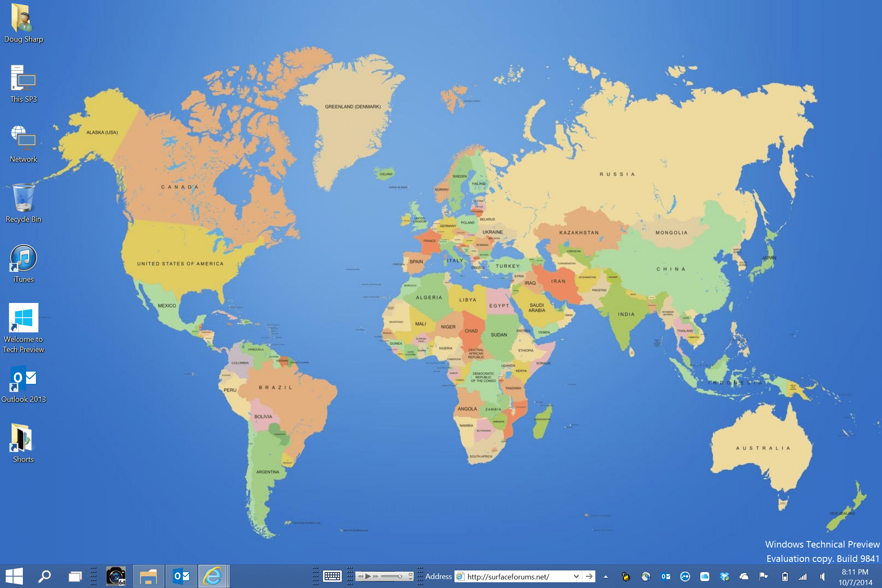Viewport: 882px width, 588px height.
Task: Click the Outlook tray icon
Action: (x=666, y=577)
